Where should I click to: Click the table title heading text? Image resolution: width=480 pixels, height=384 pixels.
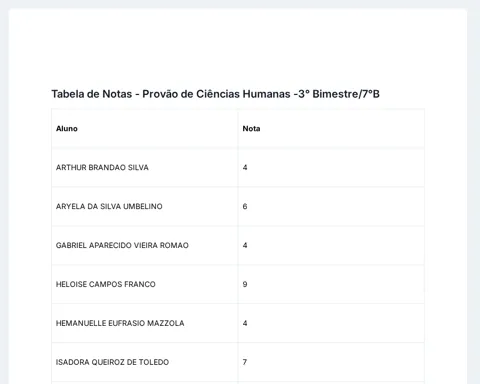coord(215,94)
